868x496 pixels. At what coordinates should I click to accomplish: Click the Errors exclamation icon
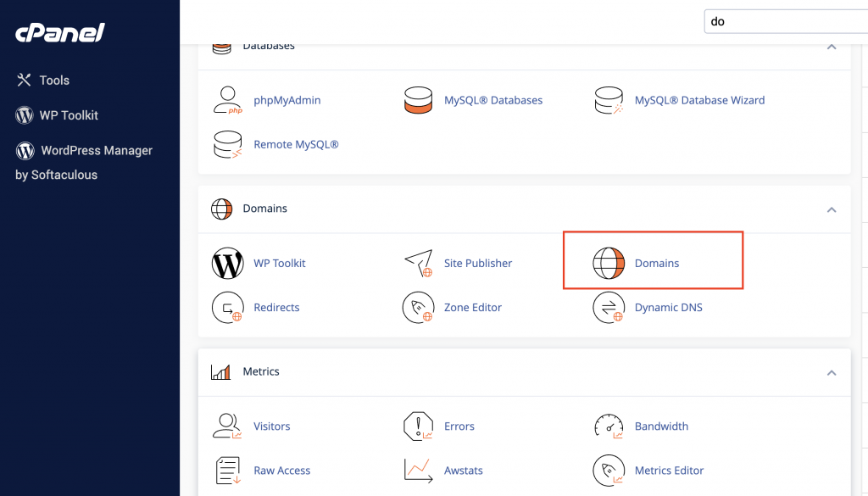418,426
